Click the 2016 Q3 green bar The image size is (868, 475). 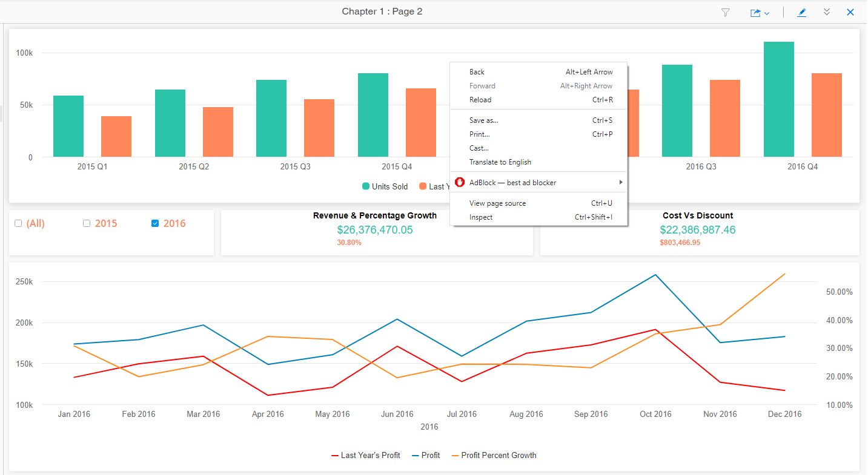[677, 111]
